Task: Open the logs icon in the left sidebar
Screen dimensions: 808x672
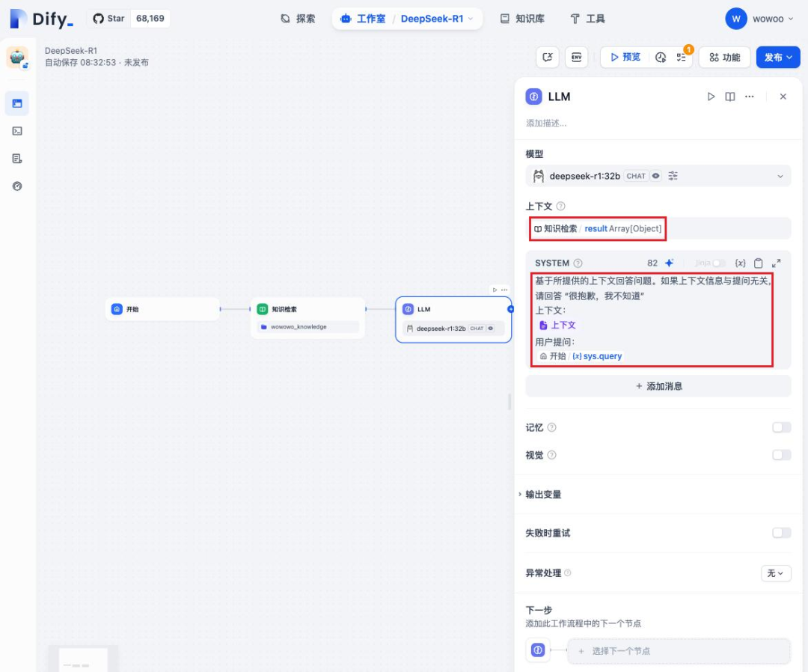Action: click(x=17, y=158)
